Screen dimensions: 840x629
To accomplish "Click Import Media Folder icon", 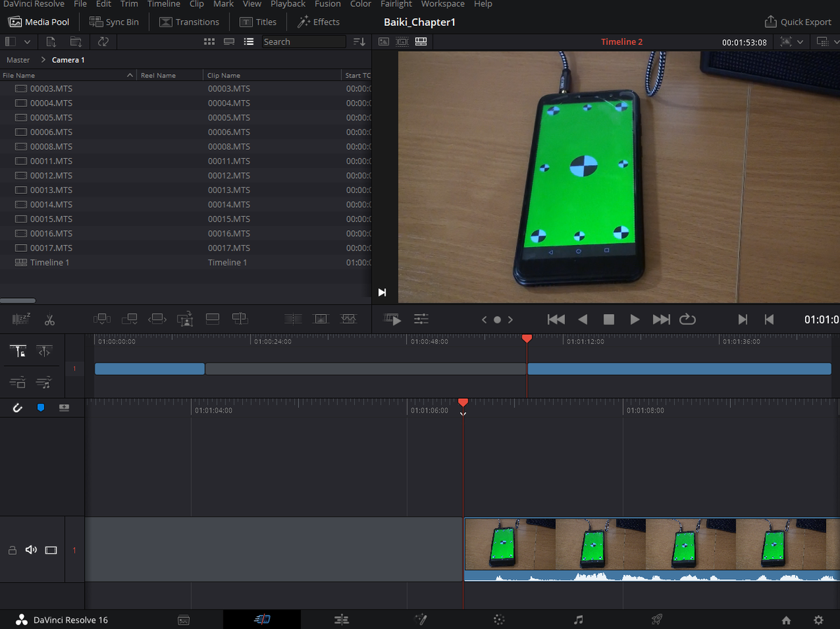I will pos(76,42).
